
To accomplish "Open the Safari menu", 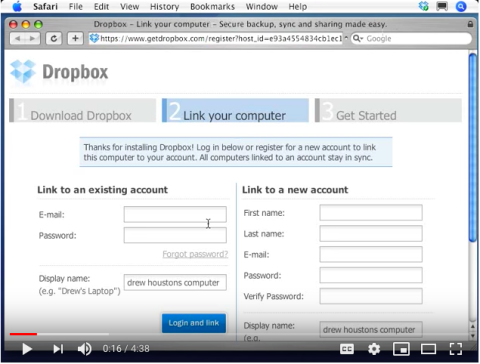I will coord(45,7).
